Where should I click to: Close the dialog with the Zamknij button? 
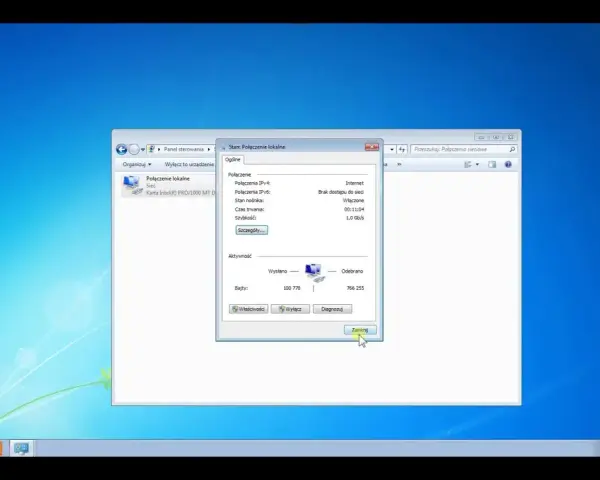(360, 330)
